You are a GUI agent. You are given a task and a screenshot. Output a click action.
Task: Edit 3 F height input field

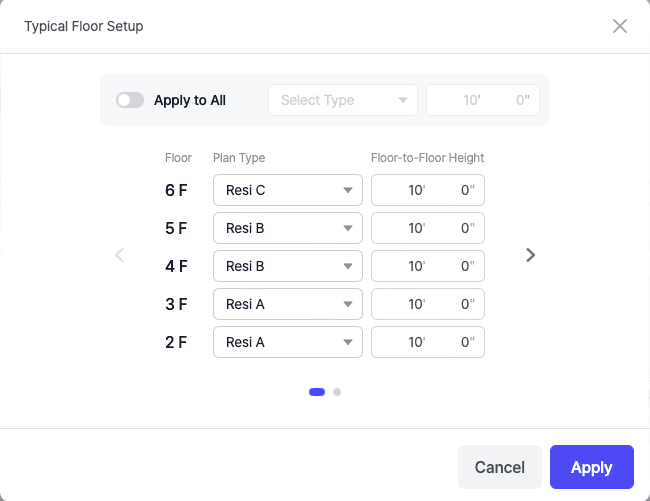[427, 304]
